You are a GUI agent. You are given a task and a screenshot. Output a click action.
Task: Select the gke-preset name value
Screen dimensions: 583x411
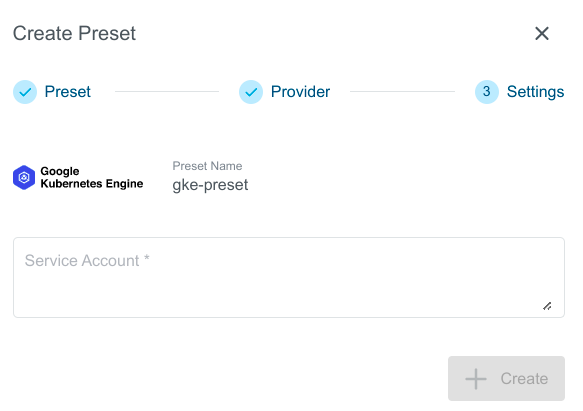[x=210, y=185]
